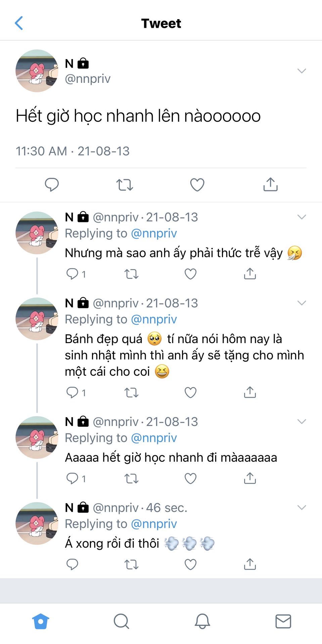Reply to the main tweet

52,184
